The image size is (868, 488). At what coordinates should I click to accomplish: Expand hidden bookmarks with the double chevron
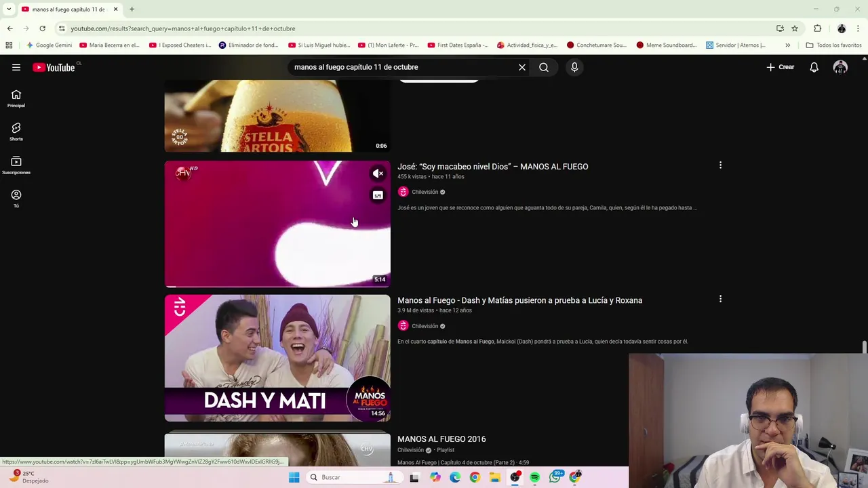click(787, 45)
